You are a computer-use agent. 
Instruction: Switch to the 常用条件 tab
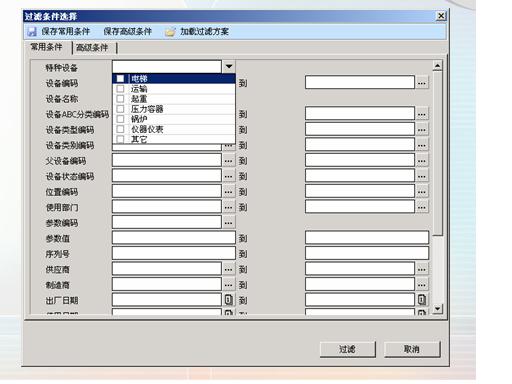pyautogui.click(x=46, y=47)
